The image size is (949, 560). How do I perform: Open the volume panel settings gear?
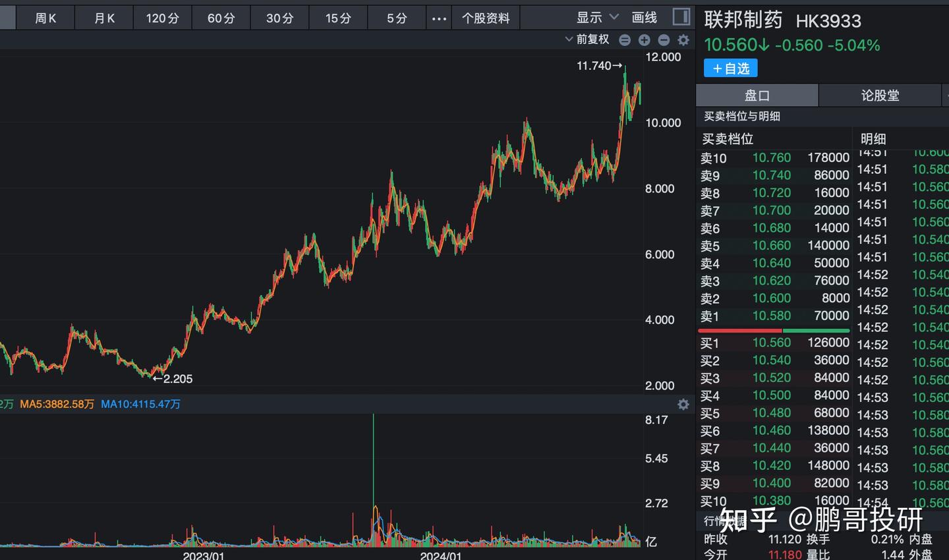pyautogui.click(x=683, y=404)
